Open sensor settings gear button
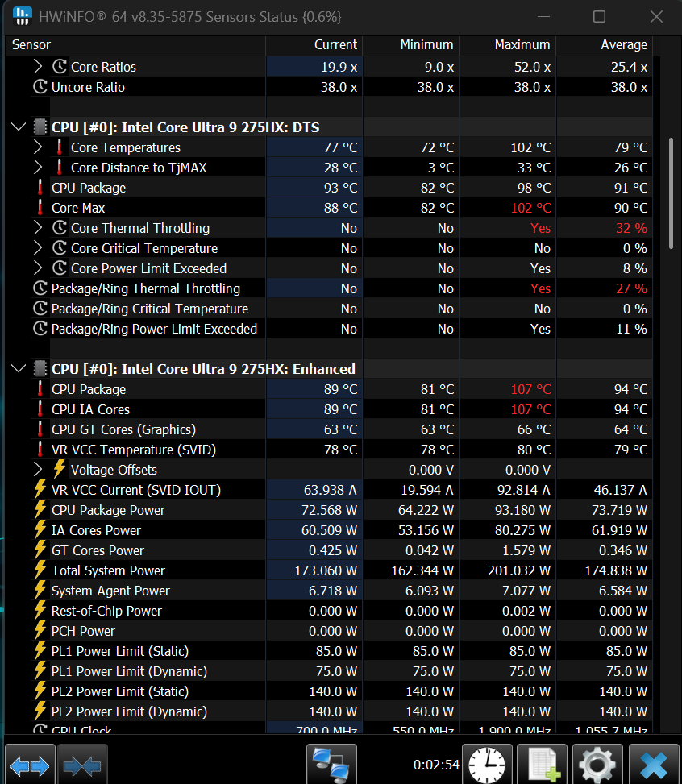The image size is (682, 784). click(x=597, y=765)
